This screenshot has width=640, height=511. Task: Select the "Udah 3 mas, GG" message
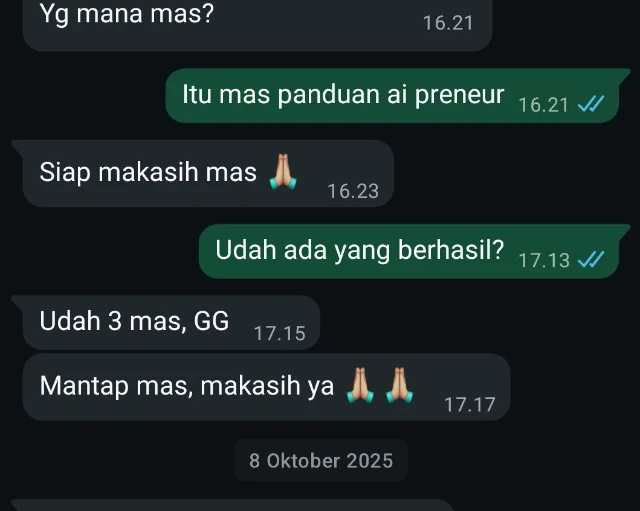171,322
